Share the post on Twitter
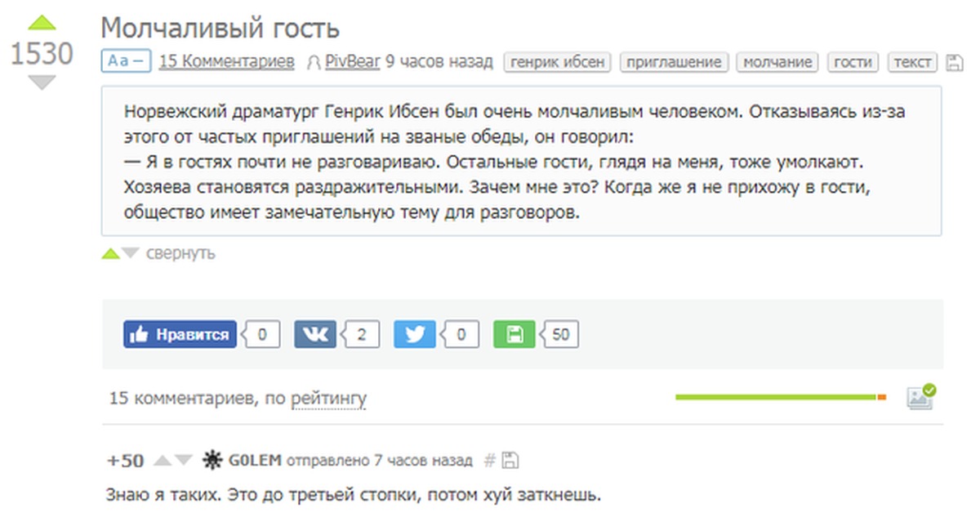The image size is (980, 513). [x=414, y=334]
